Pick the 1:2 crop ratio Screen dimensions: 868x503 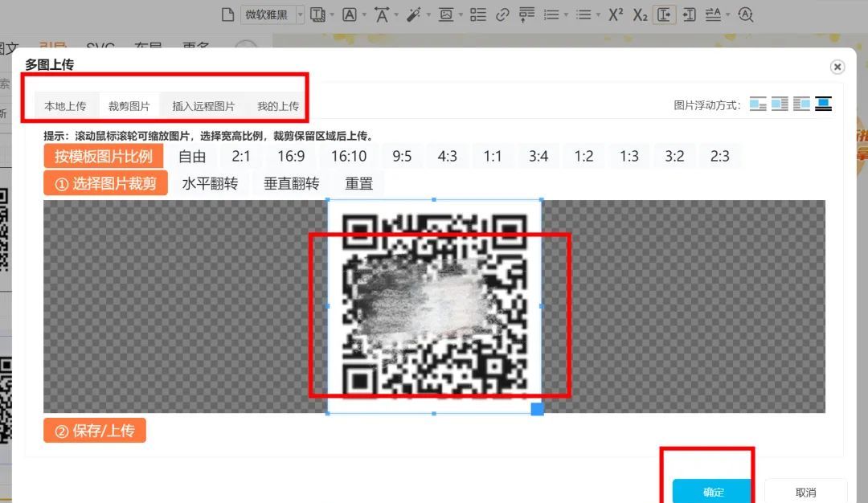coord(583,156)
